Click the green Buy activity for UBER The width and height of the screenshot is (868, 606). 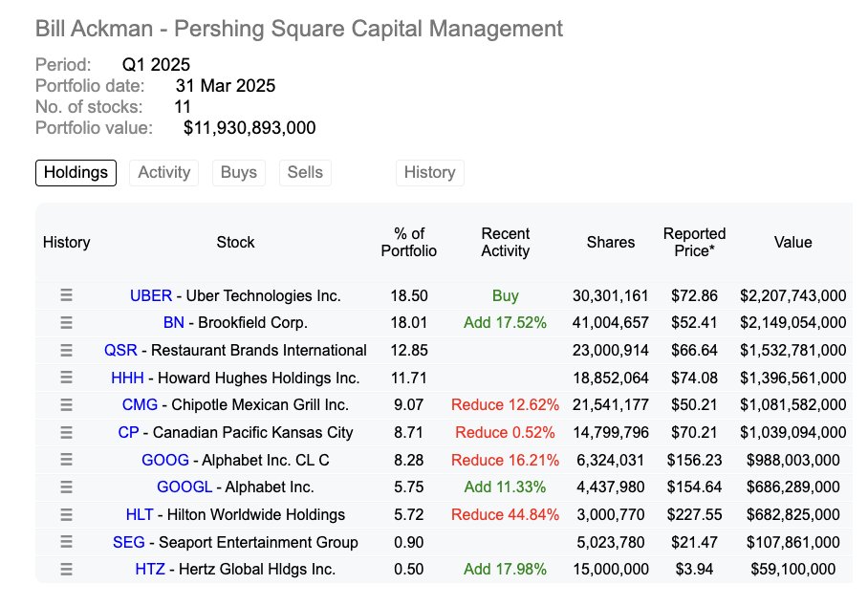(505, 295)
